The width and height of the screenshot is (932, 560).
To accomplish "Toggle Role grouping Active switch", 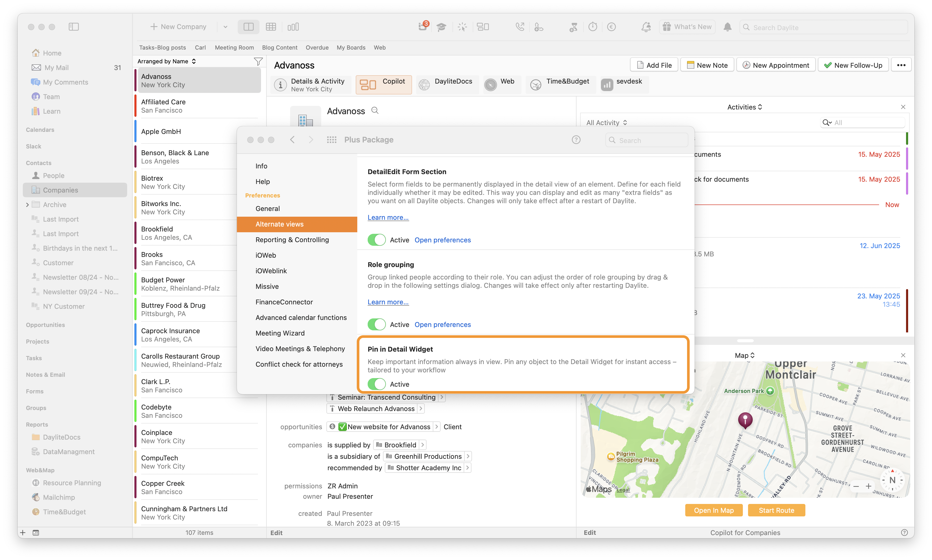I will (376, 325).
